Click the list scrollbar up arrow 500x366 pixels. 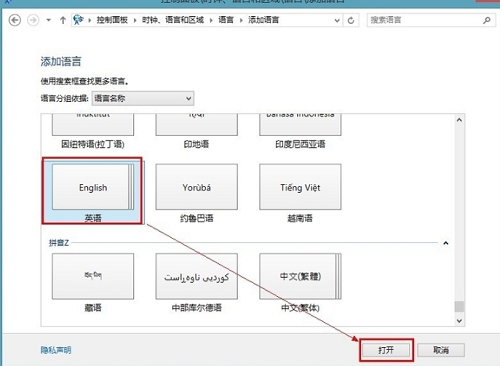point(459,120)
